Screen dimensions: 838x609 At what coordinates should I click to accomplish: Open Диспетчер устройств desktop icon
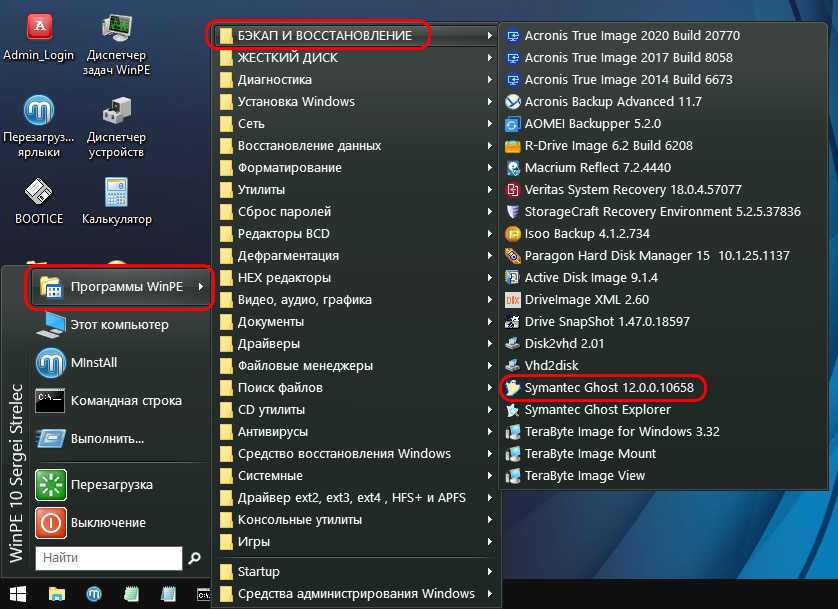click(117, 127)
